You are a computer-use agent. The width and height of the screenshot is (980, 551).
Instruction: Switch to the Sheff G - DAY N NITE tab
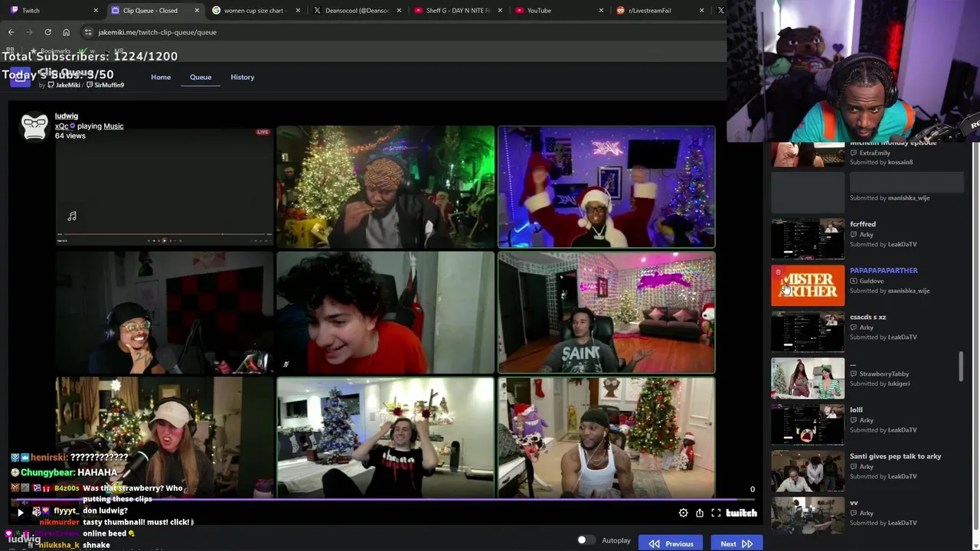(457, 11)
